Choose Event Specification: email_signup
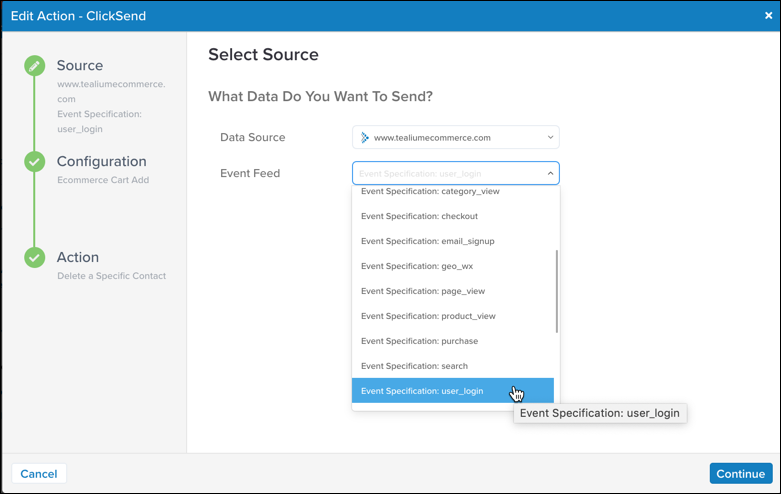This screenshot has height=494, width=781. pyautogui.click(x=427, y=241)
